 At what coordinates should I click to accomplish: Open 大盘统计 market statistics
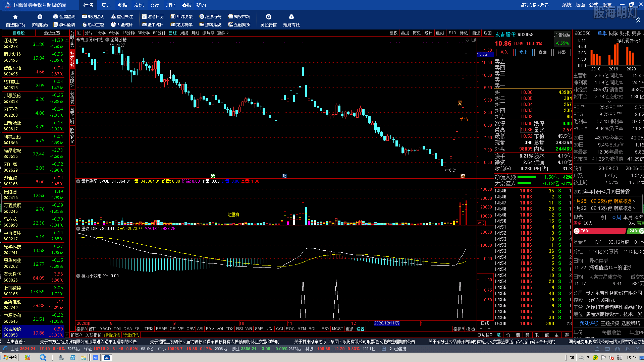click(x=122, y=25)
